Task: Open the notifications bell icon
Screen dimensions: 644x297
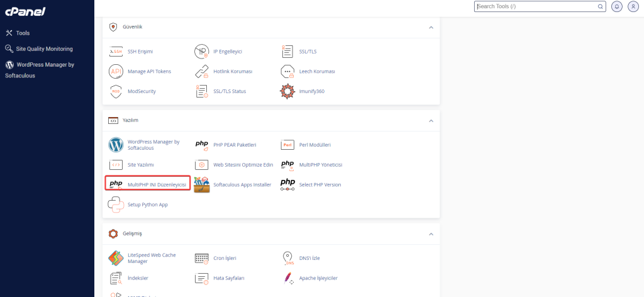Action: point(617,6)
